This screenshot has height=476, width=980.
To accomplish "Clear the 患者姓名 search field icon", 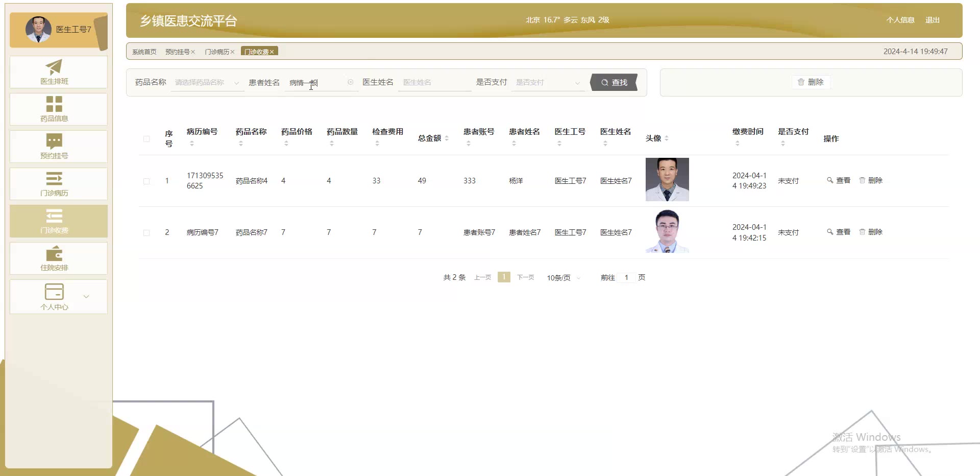I will (350, 82).
